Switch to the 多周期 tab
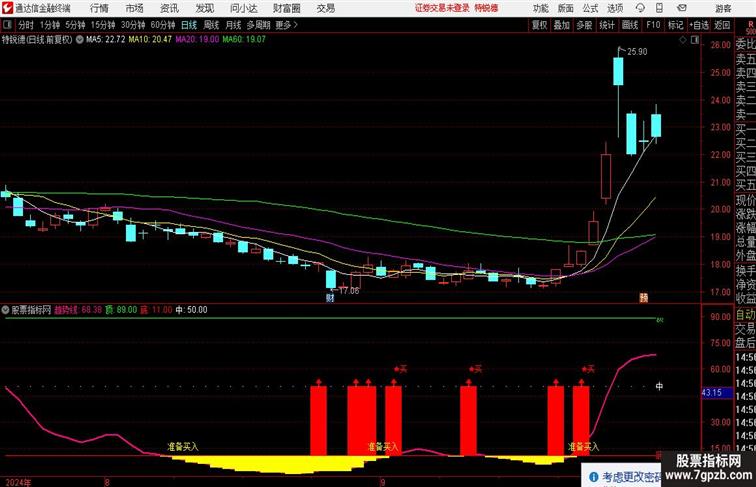 pyautogui.click(x=258, y=25)
